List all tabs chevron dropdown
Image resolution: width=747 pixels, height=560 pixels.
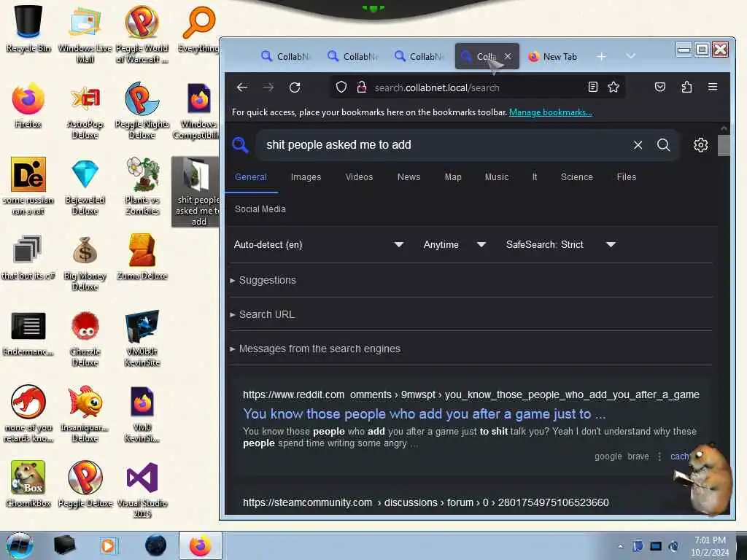(631, 56)
